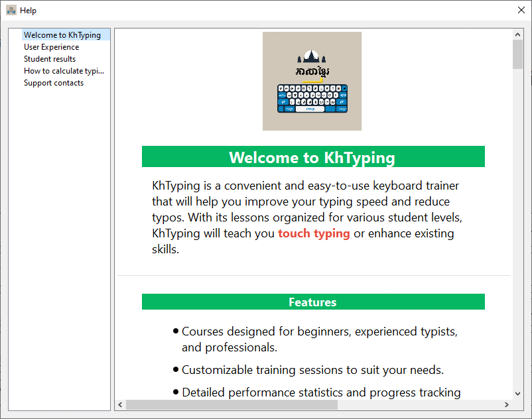Click the KhTyping keyboard logo image
This screenshot has width=532, height=419.
click(x=312, y=81)
